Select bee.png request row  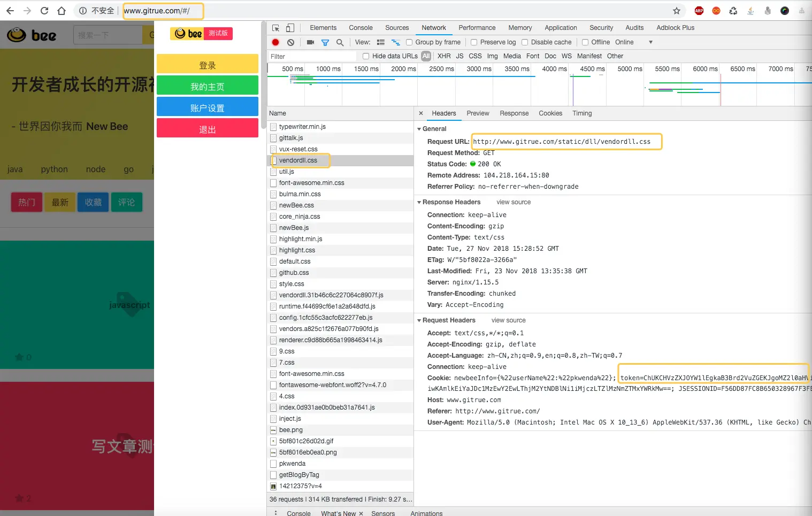point(340,430)
